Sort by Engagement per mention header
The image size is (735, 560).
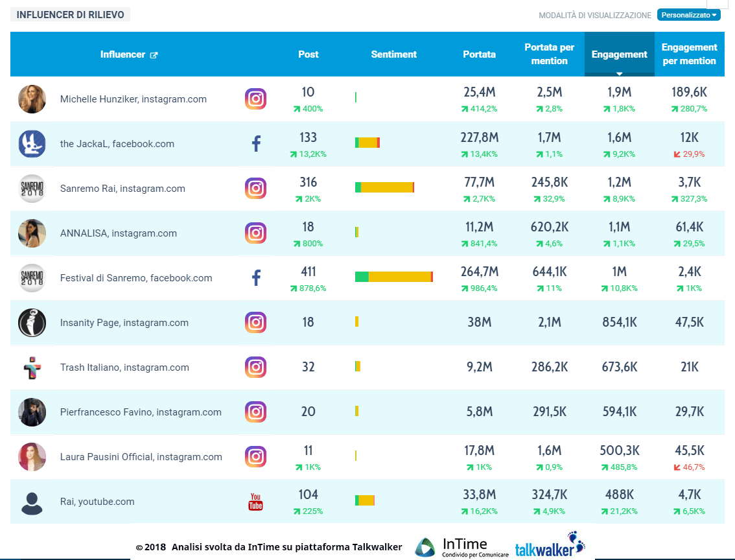click(689, 54)
